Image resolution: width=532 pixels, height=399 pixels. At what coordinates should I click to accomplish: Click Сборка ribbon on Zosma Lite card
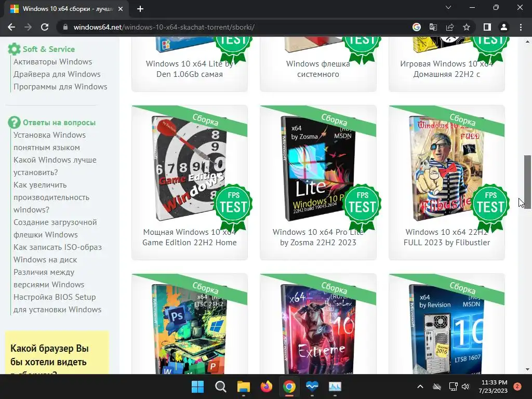point(334,119)
